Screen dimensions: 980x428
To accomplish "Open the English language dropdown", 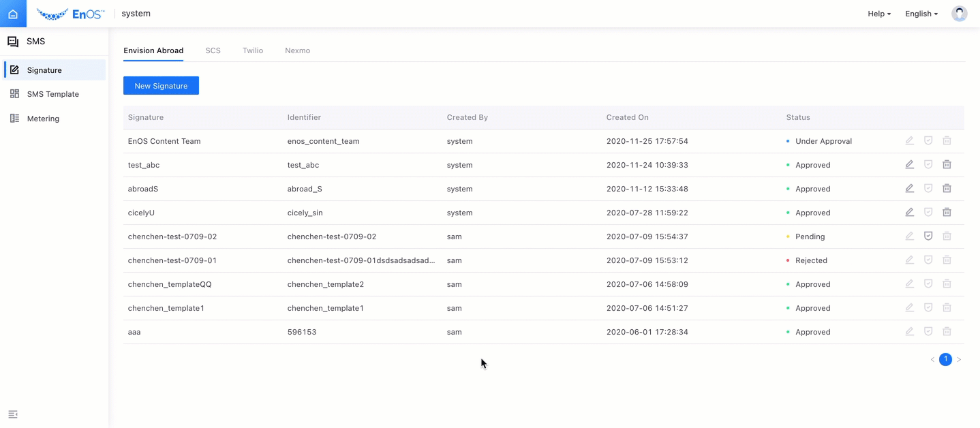I will [921, 14].
